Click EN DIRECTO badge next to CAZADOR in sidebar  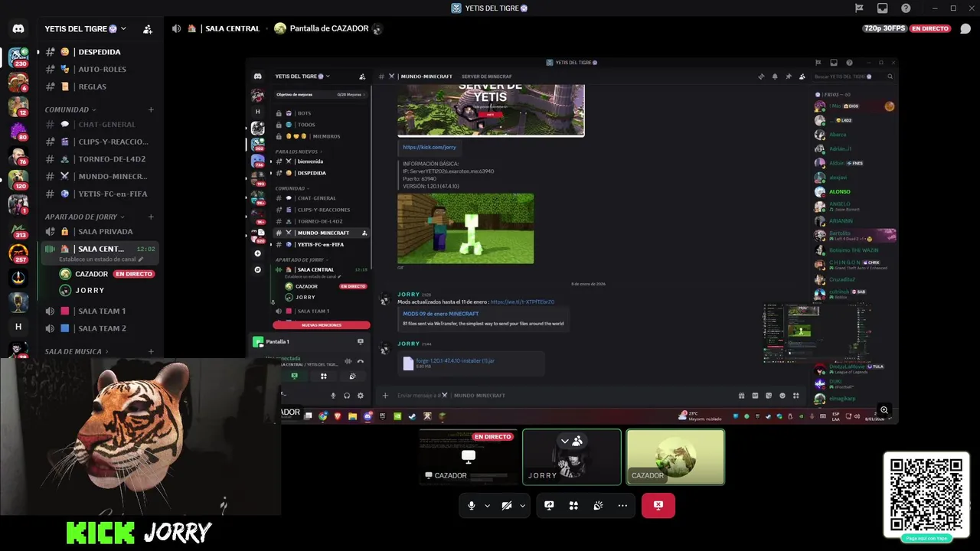pyautogui.click(x=134, y=274)
